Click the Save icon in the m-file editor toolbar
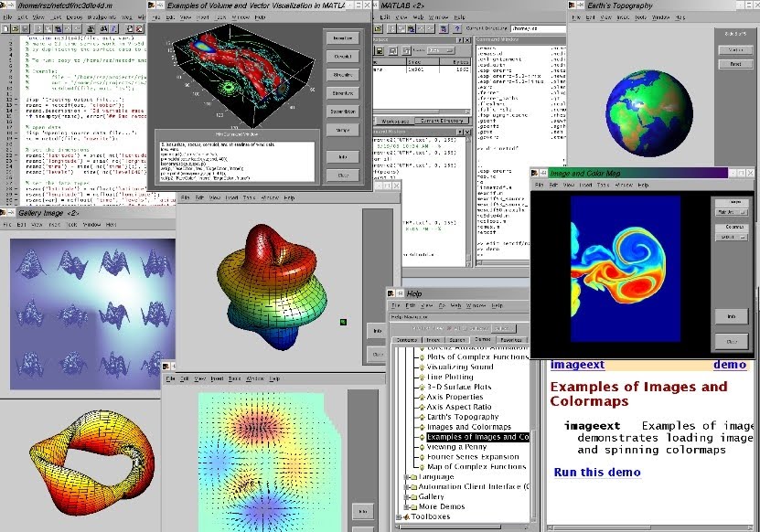The height and width of the screenshot is (532, 760). pyautogui.click(x=24, y=30)
